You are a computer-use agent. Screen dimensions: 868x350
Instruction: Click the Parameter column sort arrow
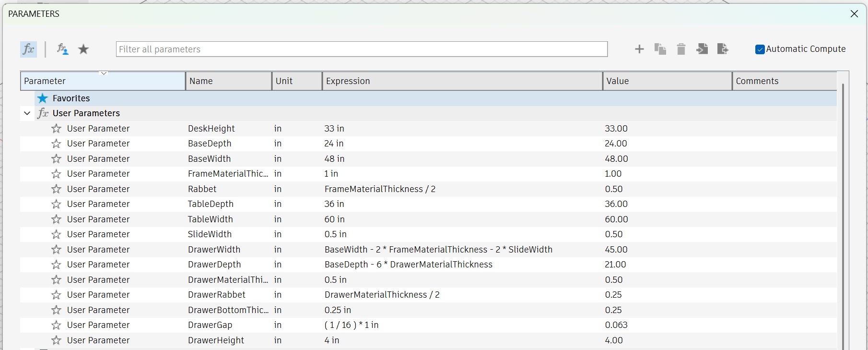coord(104,73)
